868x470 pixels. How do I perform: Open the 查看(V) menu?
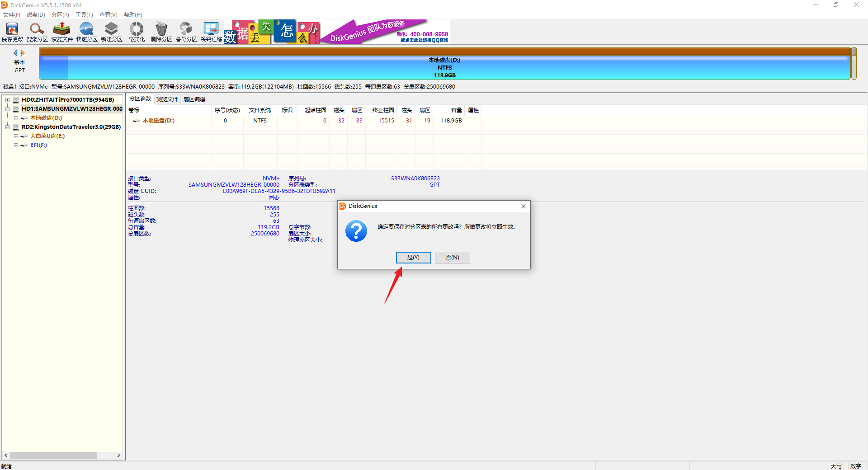coord(108,15)
